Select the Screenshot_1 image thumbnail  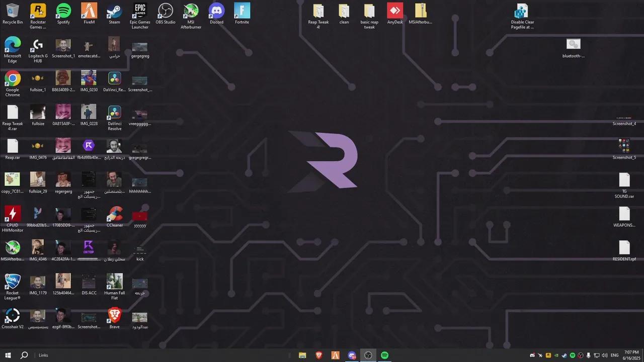63,48
